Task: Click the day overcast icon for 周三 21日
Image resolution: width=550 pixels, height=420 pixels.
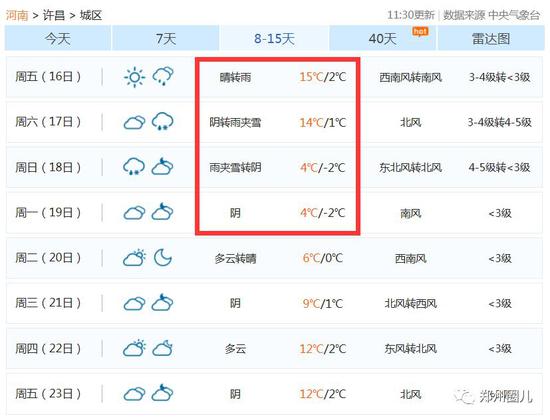Action: tap(134, 303)
